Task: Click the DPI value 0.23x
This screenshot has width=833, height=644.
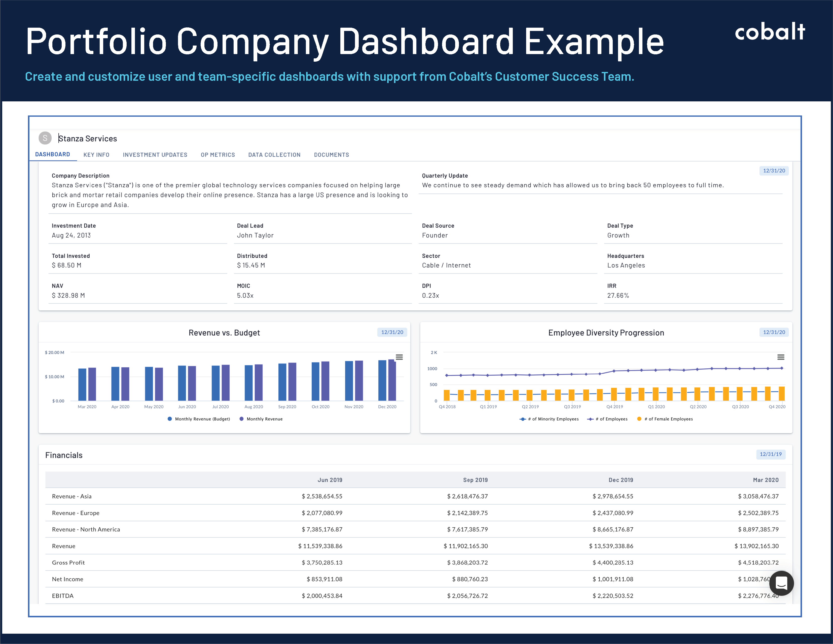Action: pyautogui.click(x=430, y=295)
